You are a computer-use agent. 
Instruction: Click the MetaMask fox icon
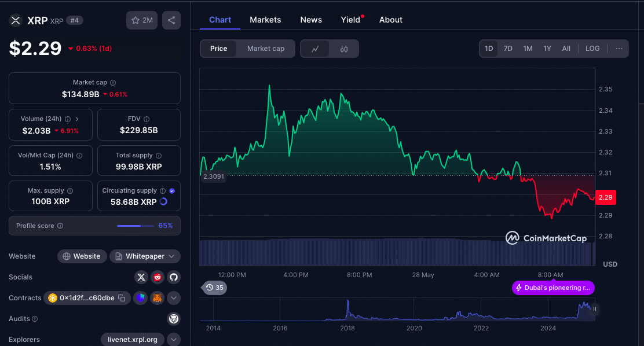click(157, 298)
